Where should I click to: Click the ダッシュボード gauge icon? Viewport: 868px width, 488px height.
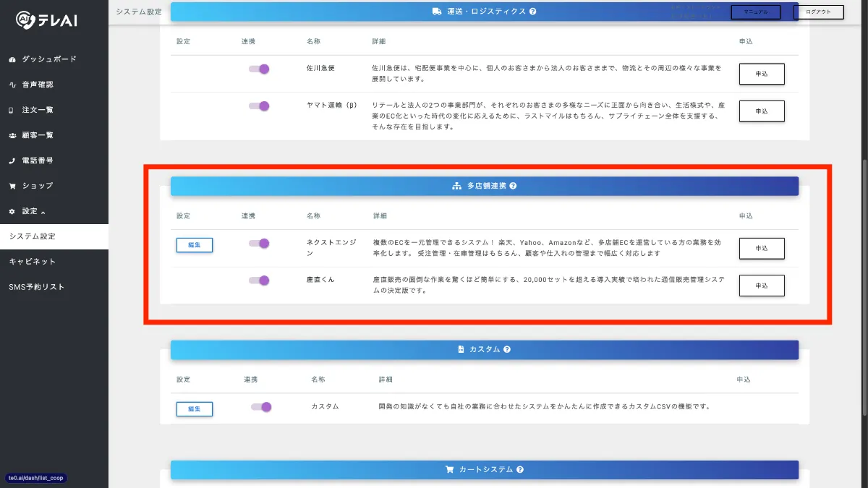click(x=12, y=59)
